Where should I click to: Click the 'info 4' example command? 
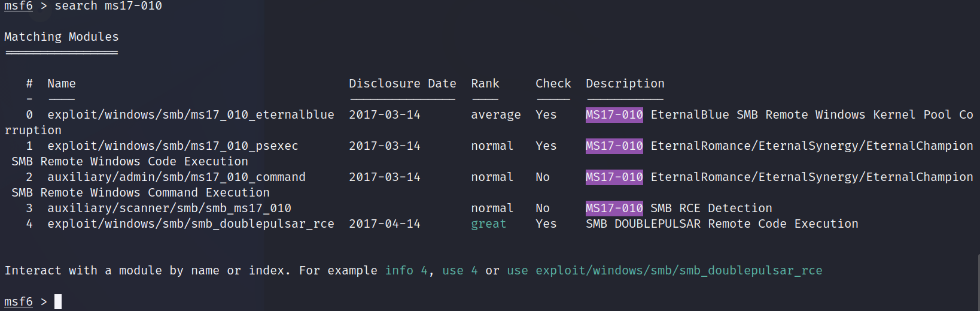(406, 270)
